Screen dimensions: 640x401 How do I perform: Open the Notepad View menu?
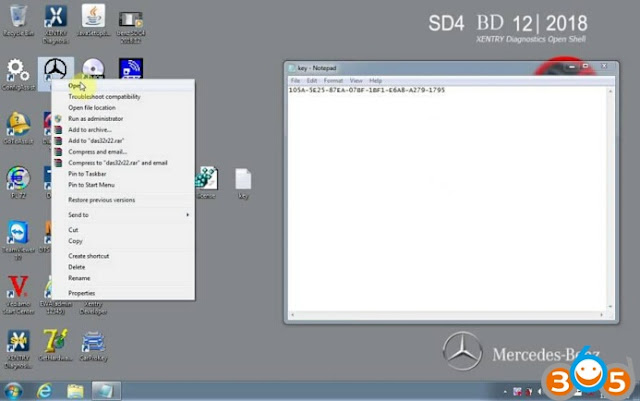pos(356,81)
